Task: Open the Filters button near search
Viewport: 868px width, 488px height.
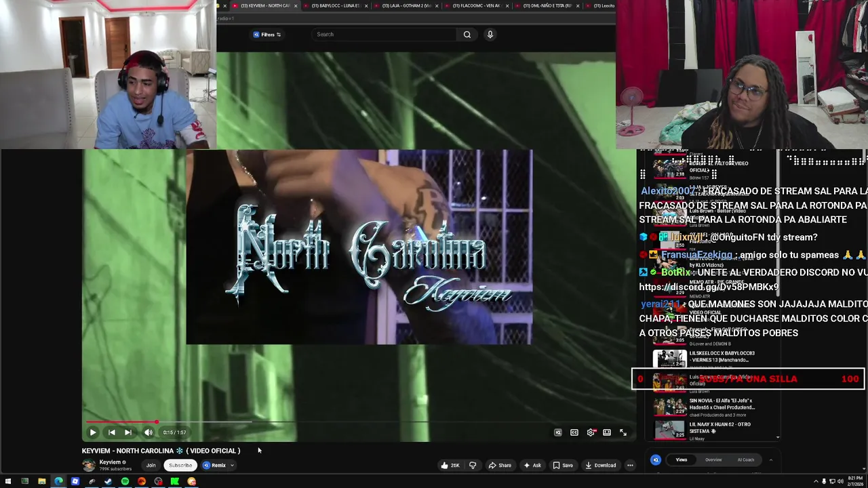Action: pyautogui.click(x=267, y=35)
